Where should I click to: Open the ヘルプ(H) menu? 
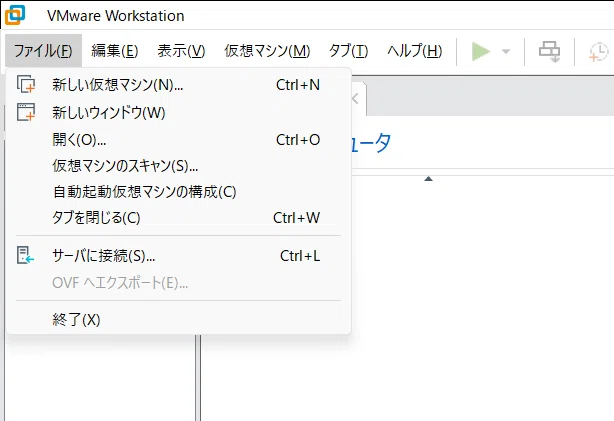click(414, 51)
